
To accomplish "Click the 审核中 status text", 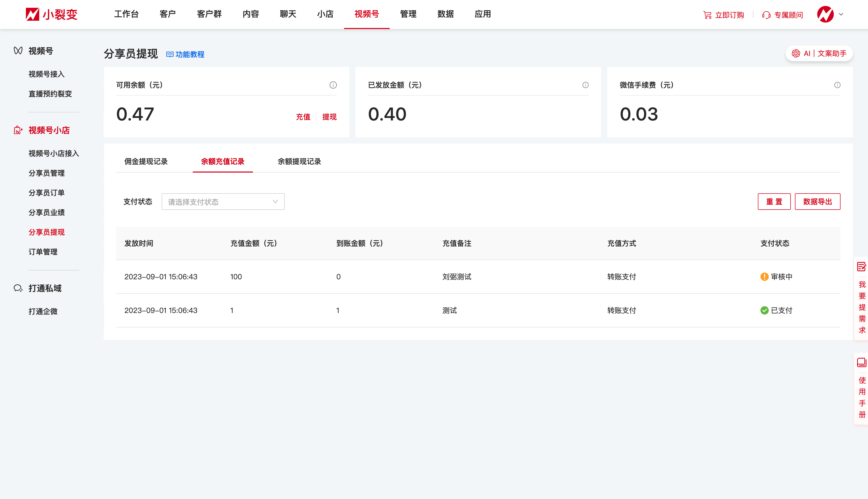I will 782,277.
